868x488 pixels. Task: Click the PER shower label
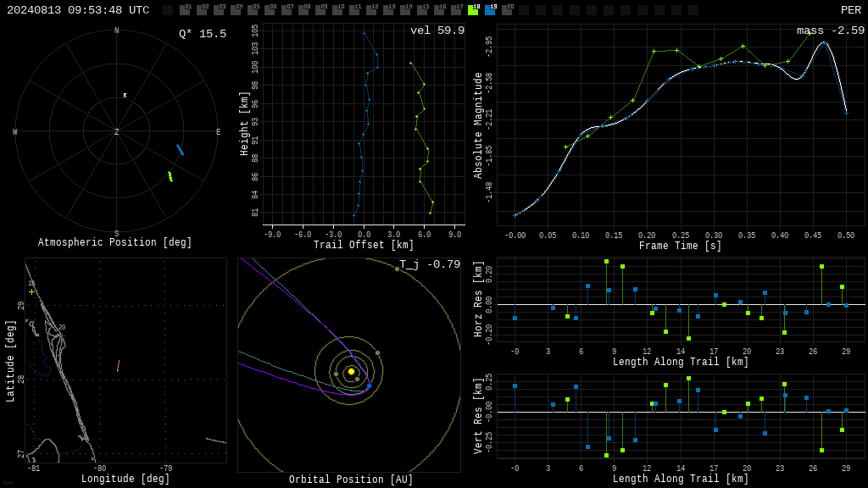(851, 10)
